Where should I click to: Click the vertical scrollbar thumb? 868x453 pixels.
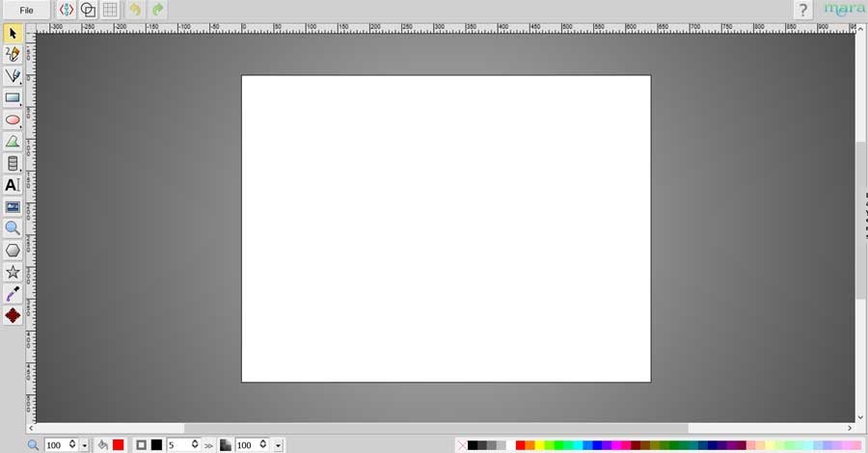(860, 220)
